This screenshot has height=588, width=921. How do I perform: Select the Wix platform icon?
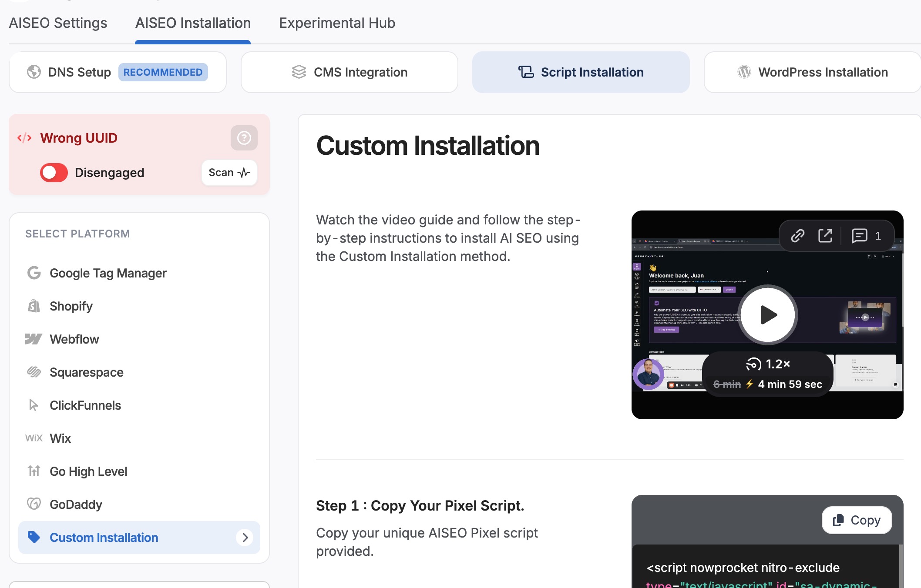point(34,438)
